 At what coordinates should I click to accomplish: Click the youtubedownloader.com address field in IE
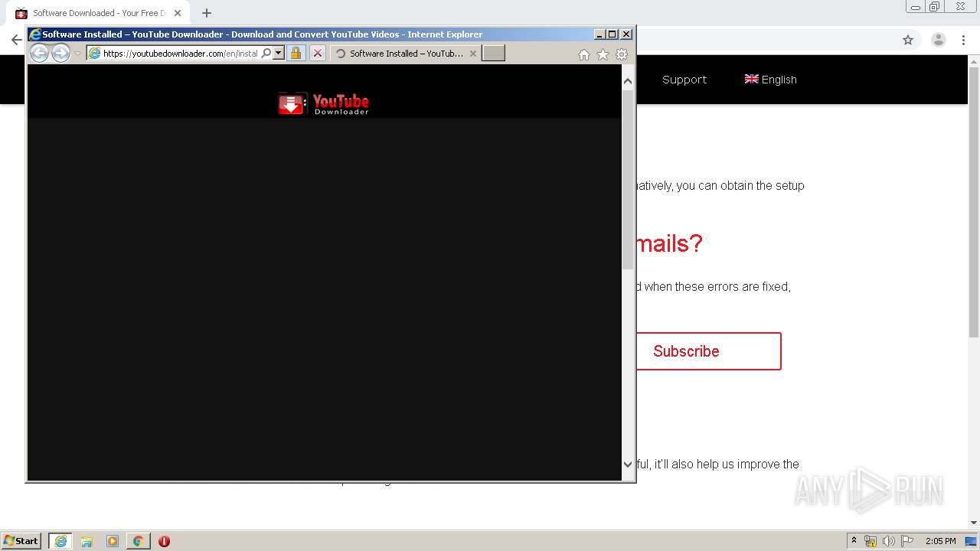(180, 54)
